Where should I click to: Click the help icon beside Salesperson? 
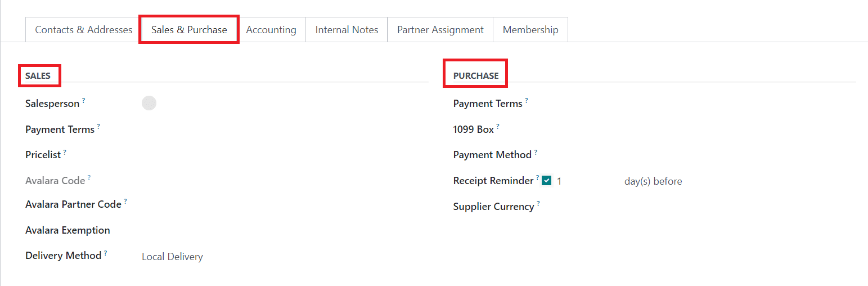click(84, 101)
